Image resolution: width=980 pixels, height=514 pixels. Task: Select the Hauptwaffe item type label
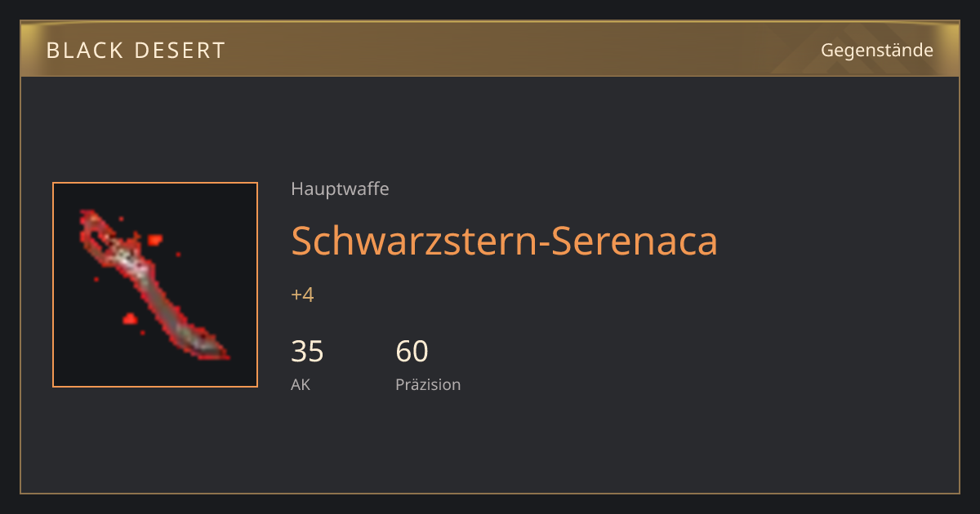[x=340, y=189]
